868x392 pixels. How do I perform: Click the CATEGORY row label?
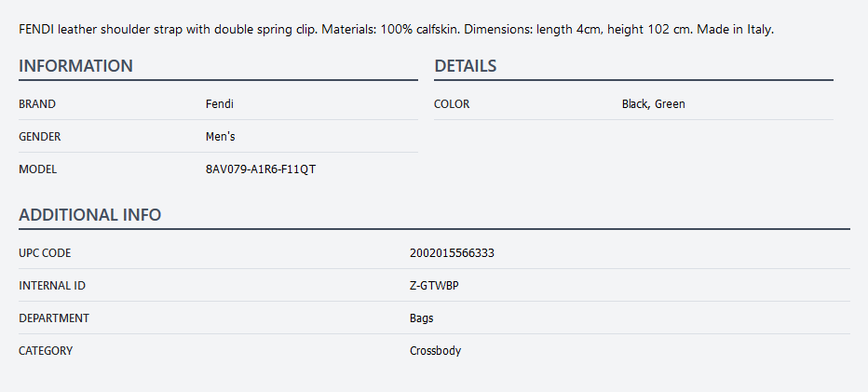[46, 351]
